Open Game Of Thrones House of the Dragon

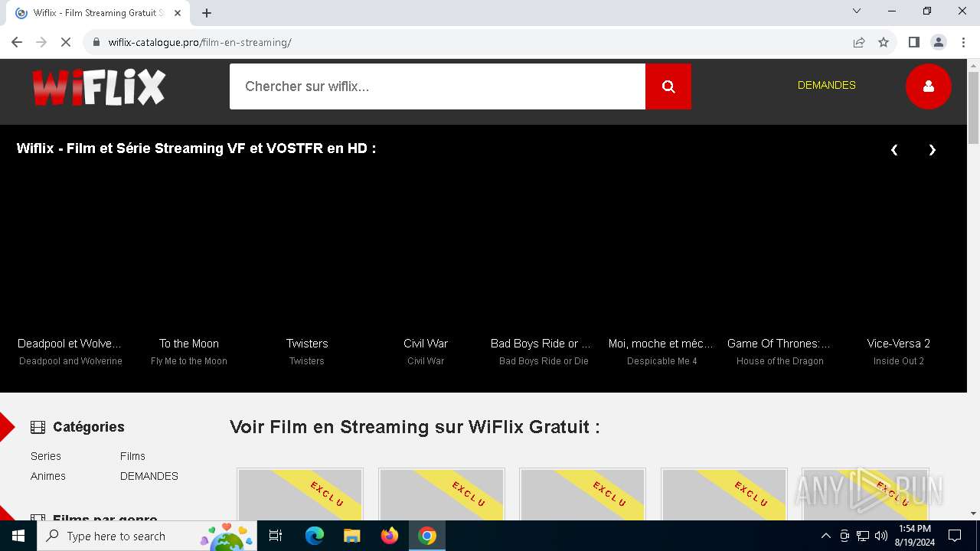click(x=779, y=344)
